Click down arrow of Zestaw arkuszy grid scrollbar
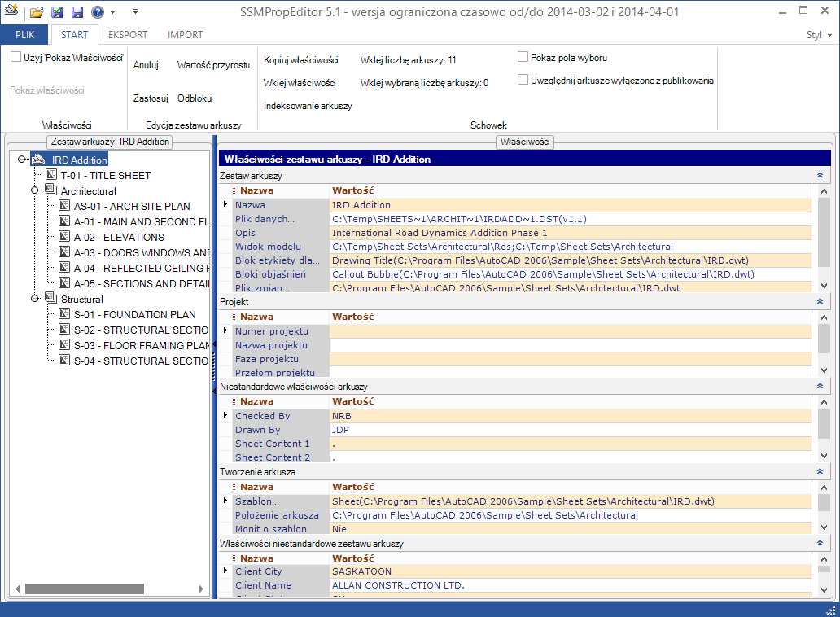 click(x=824, y=286)
